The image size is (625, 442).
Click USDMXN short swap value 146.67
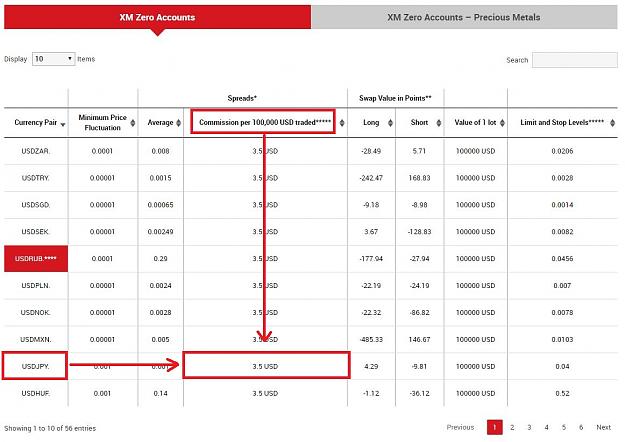tap(419, 340)
